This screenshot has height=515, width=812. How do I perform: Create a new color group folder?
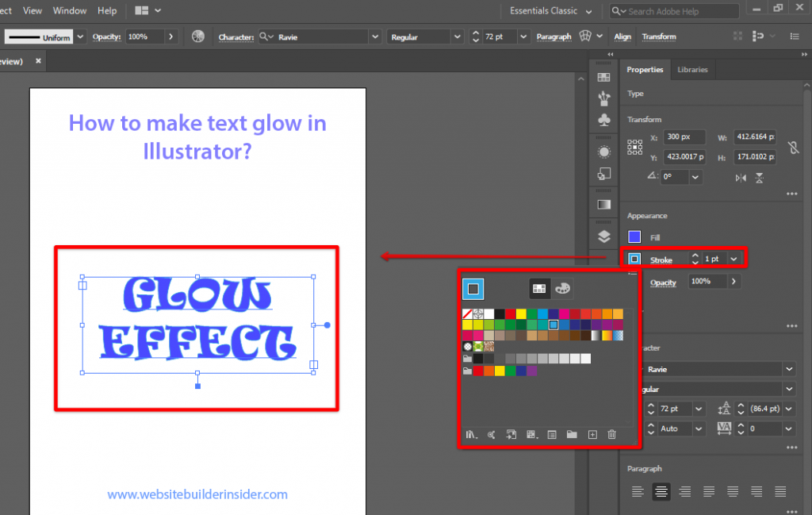click(572, 434)
